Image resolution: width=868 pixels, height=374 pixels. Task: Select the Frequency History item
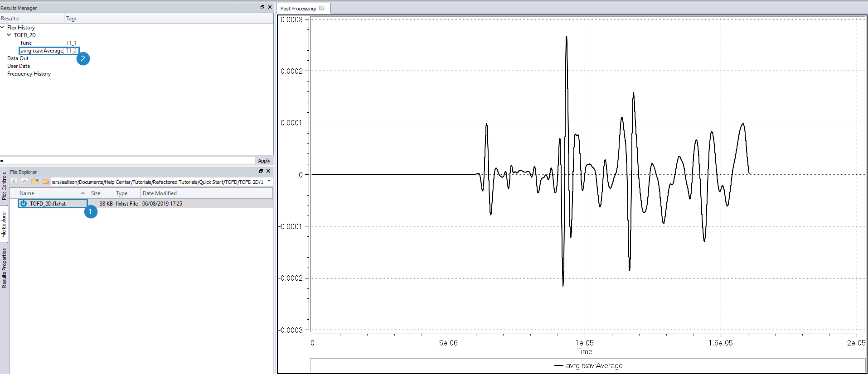tap(29, 74)
